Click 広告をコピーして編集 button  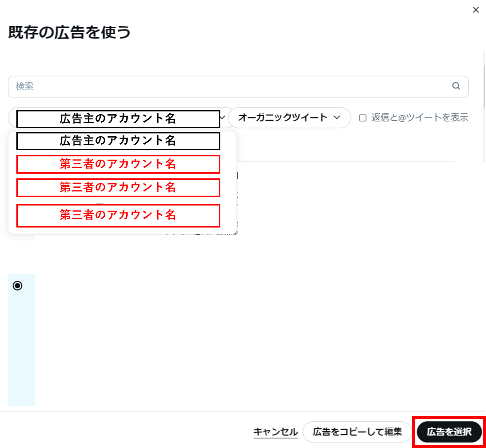(357, 432)
